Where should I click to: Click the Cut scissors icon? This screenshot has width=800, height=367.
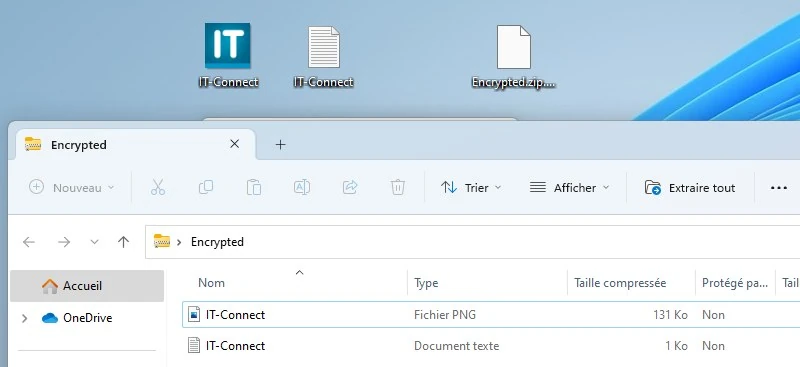158,187
